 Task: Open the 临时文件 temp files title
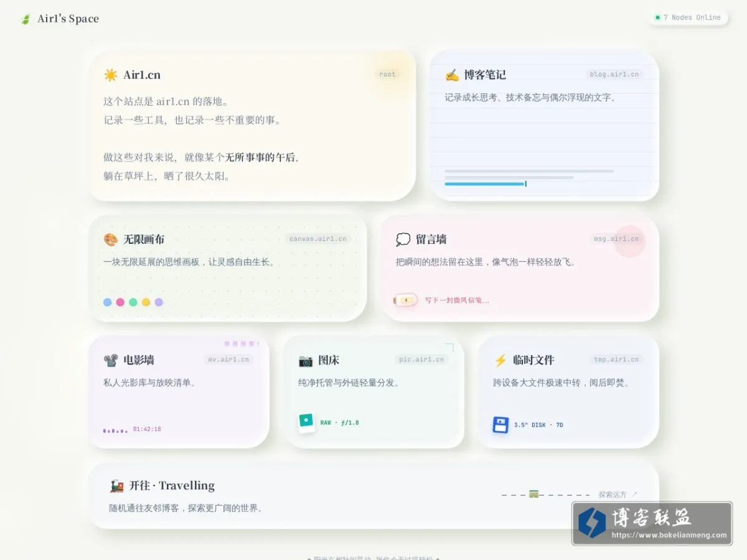pos(533,360)
